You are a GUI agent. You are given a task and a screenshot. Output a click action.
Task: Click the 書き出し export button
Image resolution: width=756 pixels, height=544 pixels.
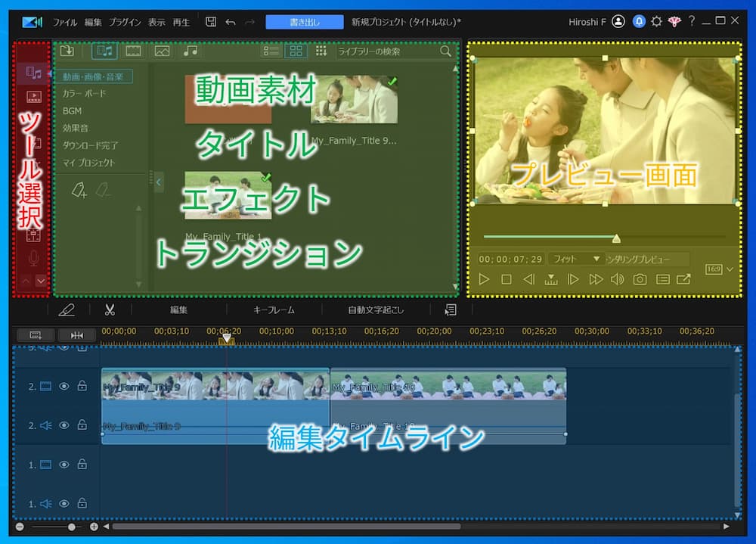point(304,22)
